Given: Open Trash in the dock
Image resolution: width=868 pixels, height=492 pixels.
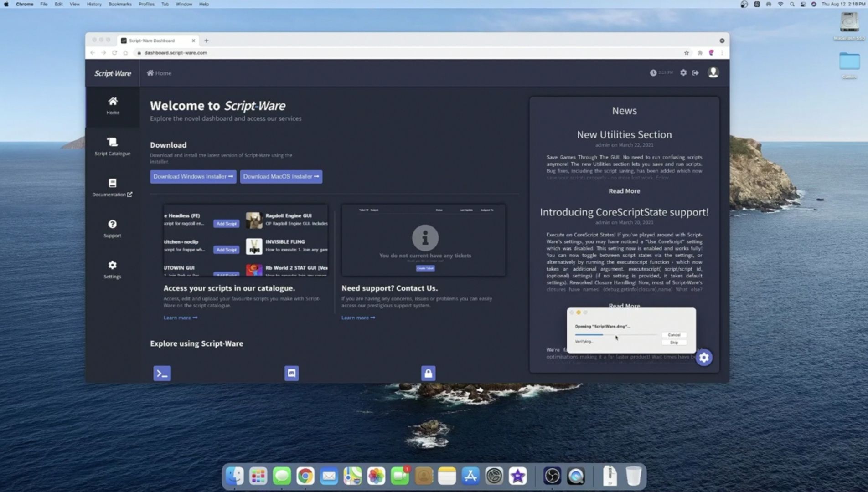Looking at the screenshot, I should point(633,476).
